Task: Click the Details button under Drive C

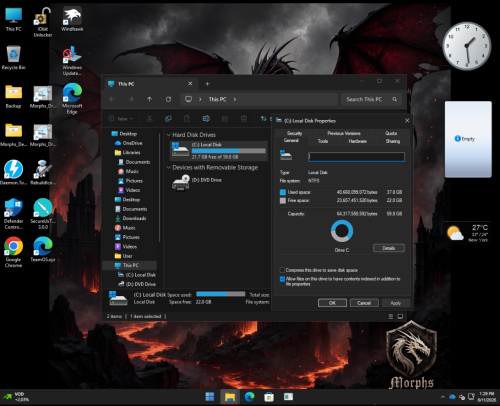Action: point(389,248)
